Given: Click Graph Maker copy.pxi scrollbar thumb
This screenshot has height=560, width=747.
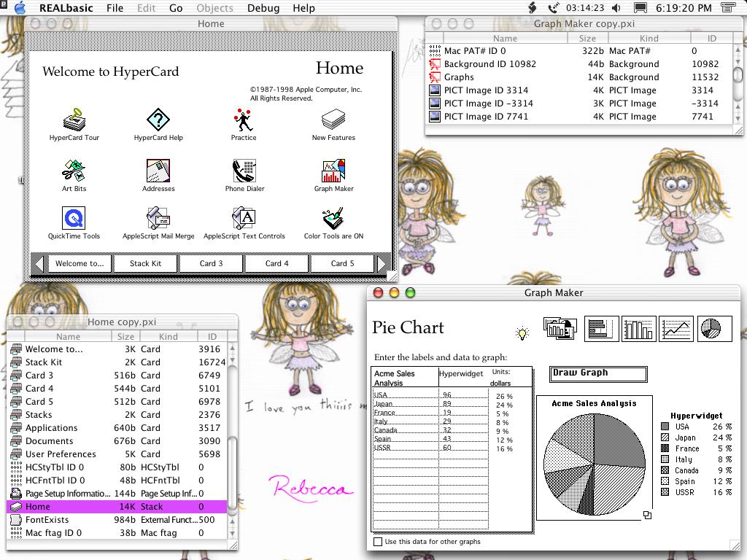Looking at the screenshot, I should [x=738, y=74].
